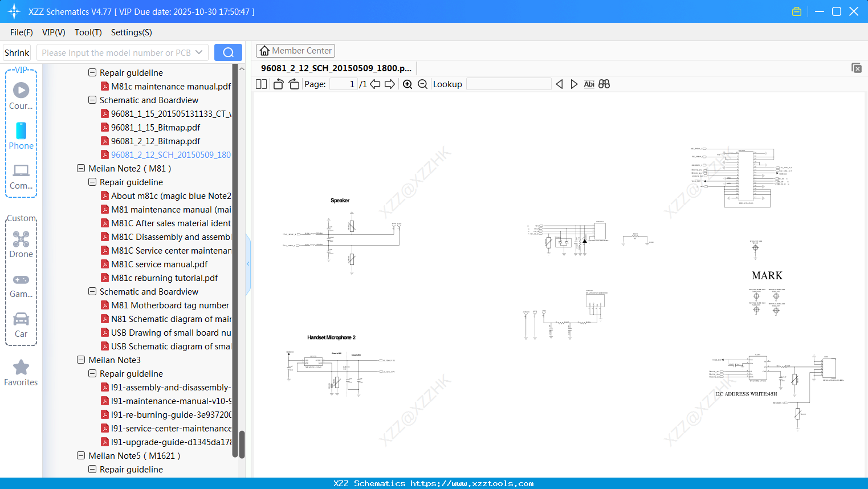Focus the Page number field
Image resolution: width=868 pixels, height=489 pixels.
343,84
